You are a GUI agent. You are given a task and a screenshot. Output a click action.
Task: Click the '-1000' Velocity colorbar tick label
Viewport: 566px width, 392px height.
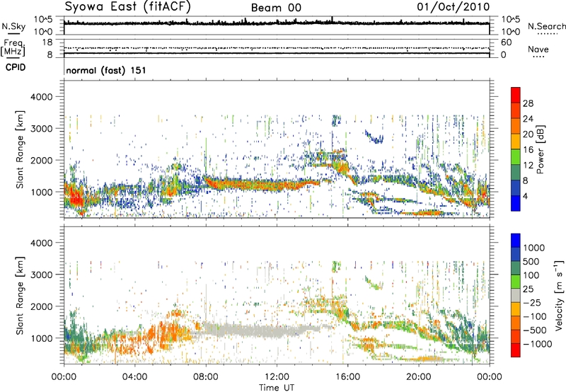537,344
